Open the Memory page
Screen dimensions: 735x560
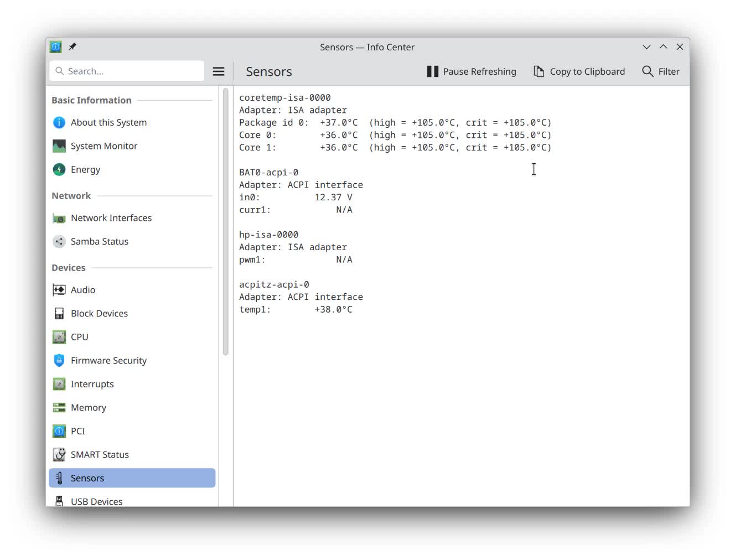click(x=132, y=407)
